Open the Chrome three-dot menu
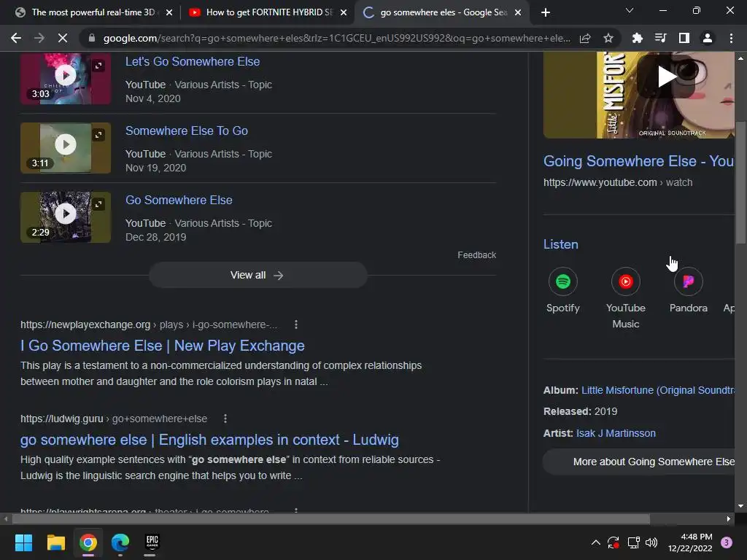Viewport: 747px width, 560px height. tap(731, 38)
